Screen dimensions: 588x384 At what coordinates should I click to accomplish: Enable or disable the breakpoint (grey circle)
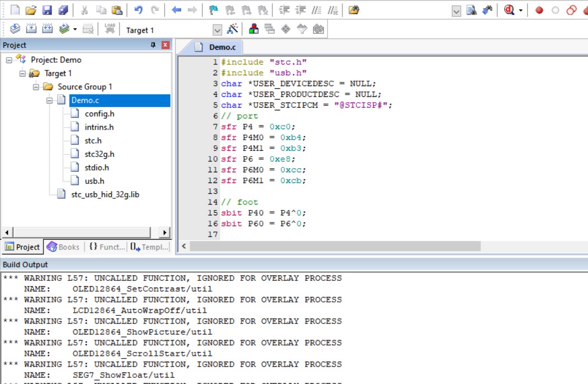pos(555,10)
